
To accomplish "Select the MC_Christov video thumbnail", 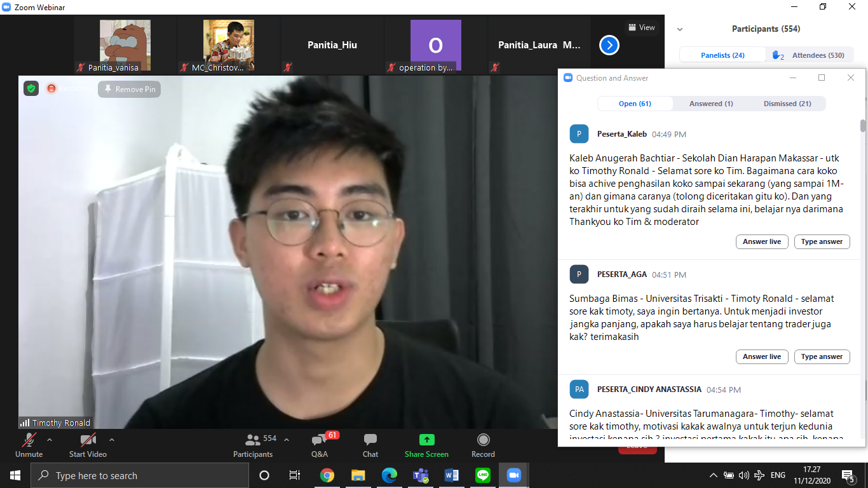I will pyautogui.click(x=229, y=45).
